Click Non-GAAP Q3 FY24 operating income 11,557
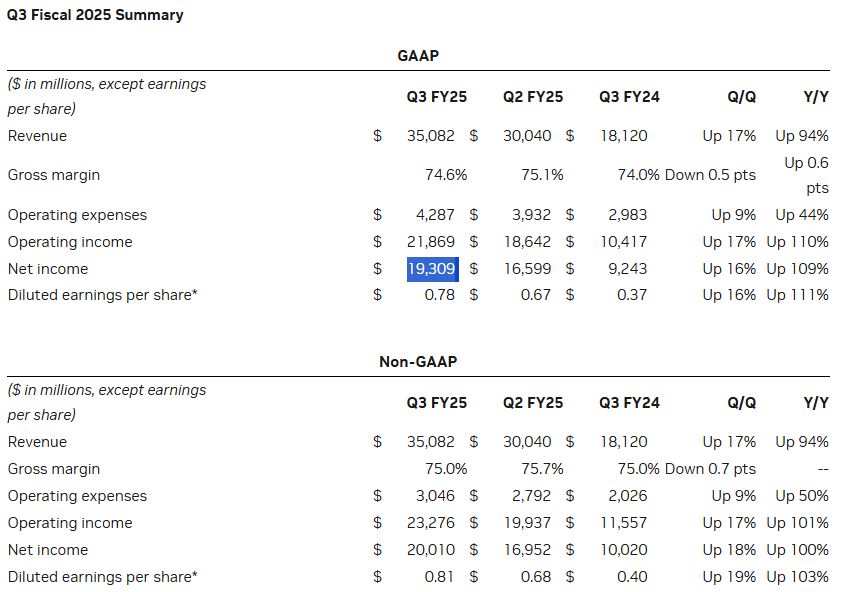The width and height of the screenshot is (846, 592). [x=624, y=523]
